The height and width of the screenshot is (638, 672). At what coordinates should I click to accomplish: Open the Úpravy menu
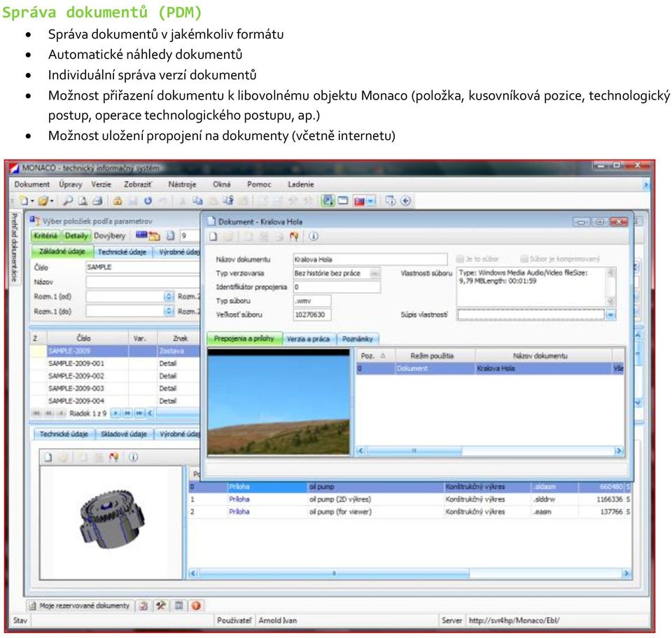pos(71,184)
